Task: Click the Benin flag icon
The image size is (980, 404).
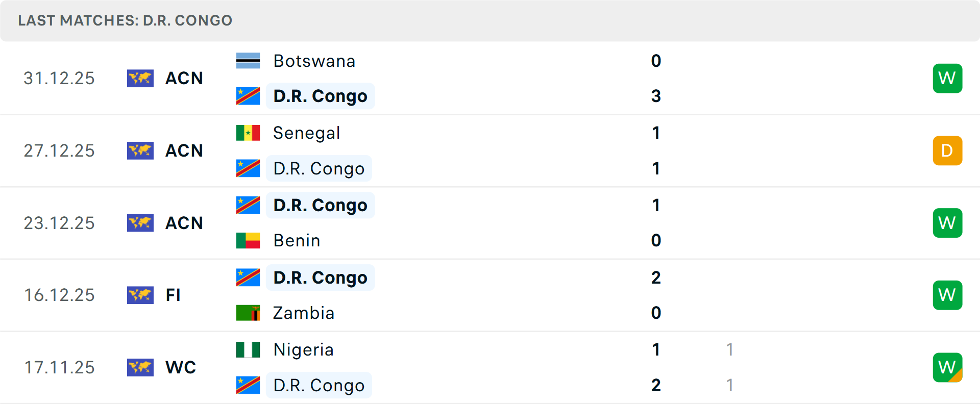Action: (x=248, y=240)
